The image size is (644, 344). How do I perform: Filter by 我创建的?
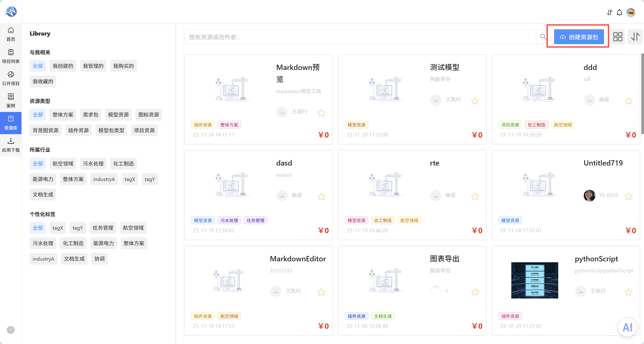coord(63,66)
